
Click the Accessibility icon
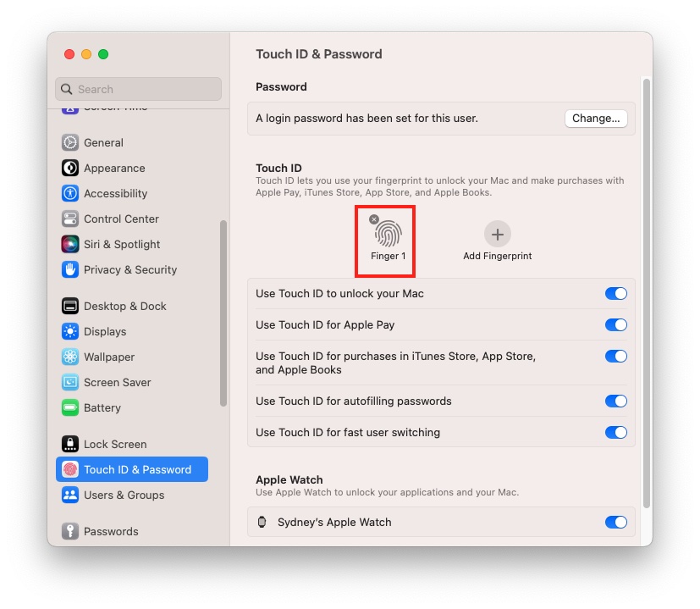click(69, 193)
